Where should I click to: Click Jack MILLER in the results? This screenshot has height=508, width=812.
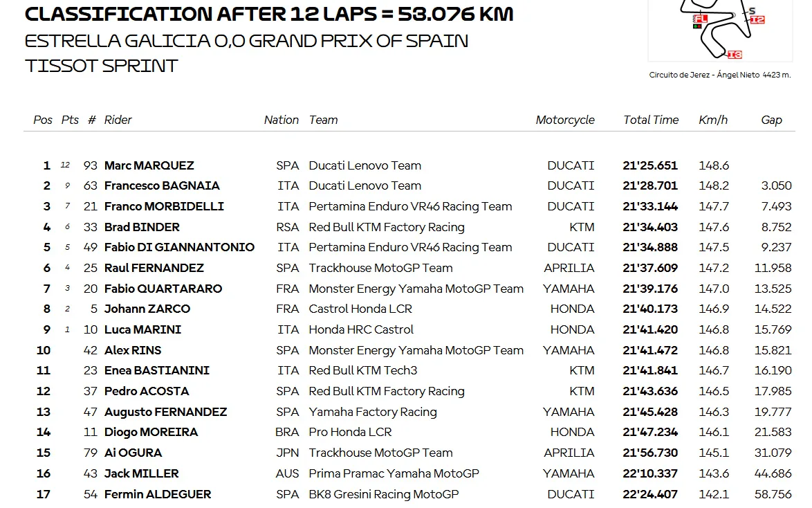click(x=141, y=473)
